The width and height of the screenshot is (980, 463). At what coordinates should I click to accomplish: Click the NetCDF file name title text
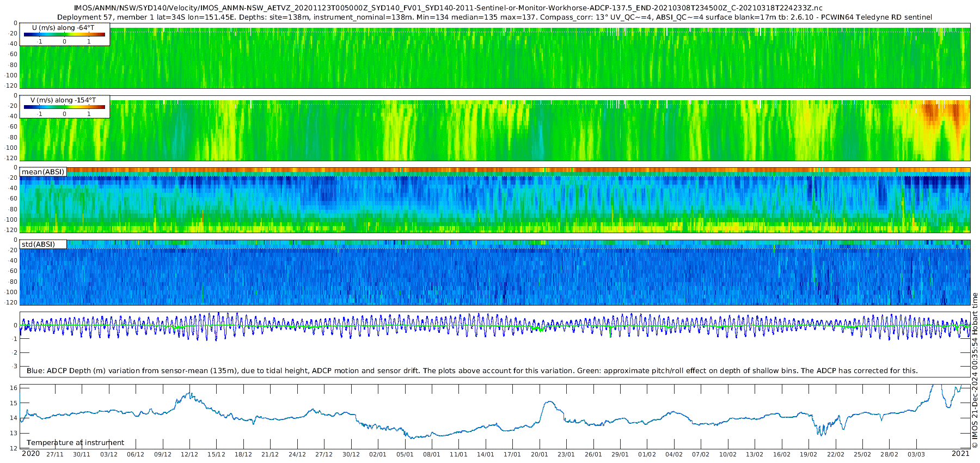coord(448,8)
